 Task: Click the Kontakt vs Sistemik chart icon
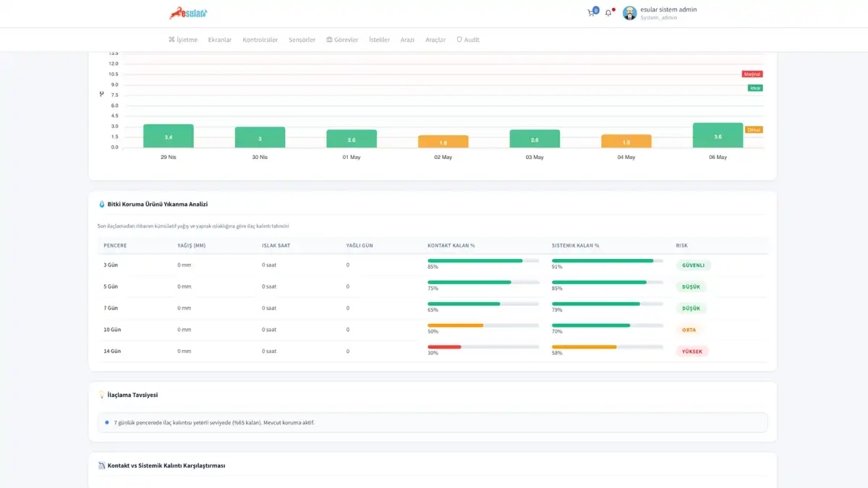(x=101, y=466)
